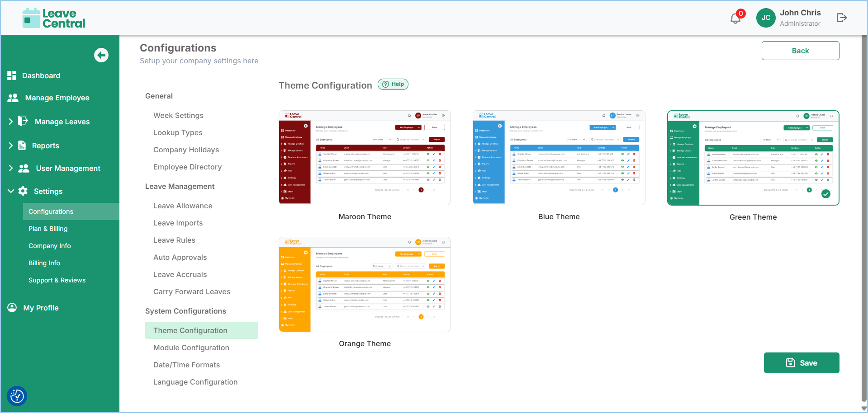868x413 pixels.
Task: Expand the Reports submenu chevron
Action: point(11,145)
